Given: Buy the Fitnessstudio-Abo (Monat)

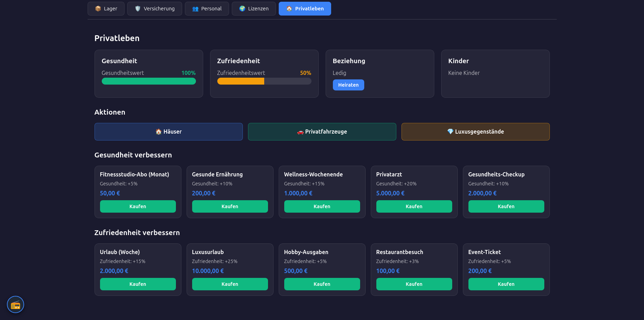Looking at the screenshot, I should 138,206.
